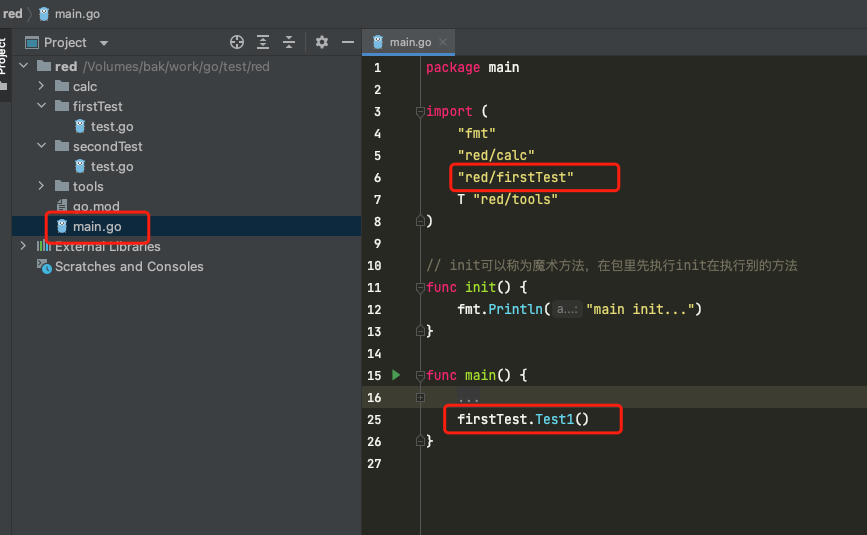Image resolution: width=867 pixels, height=535 pixels.
Task: Click the Project view title label
Action: tap(65, 43)
